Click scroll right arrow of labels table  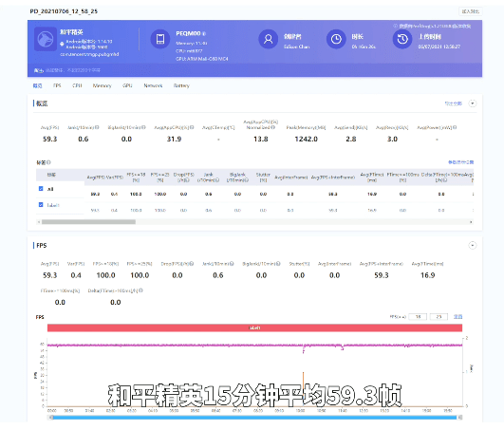pyautogui.click(x=471, y=222)
